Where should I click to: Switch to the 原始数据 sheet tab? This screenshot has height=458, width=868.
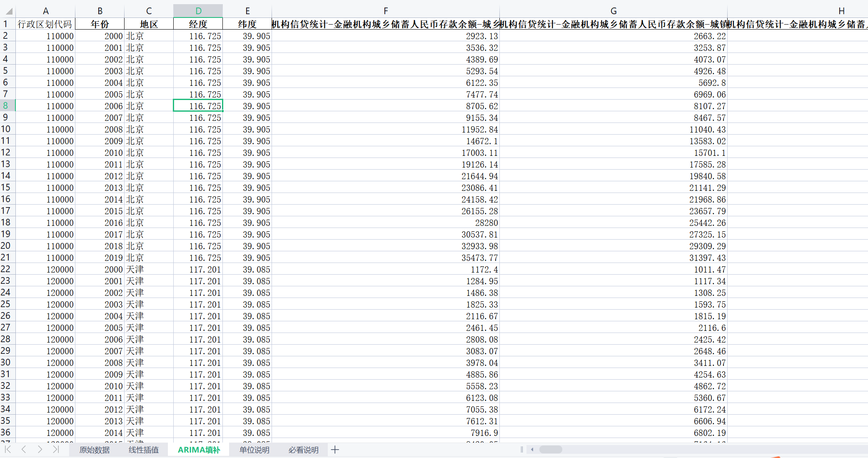click(x=95, y=450)
